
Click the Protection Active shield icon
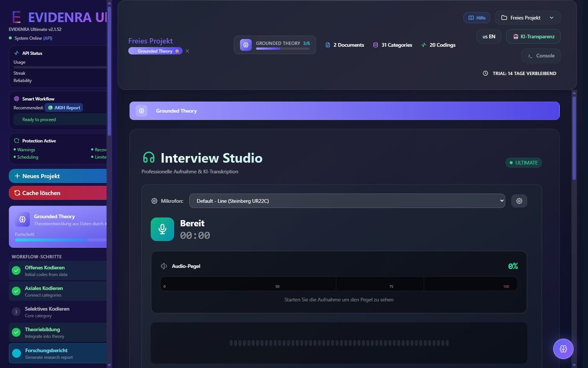pos(17,141)
